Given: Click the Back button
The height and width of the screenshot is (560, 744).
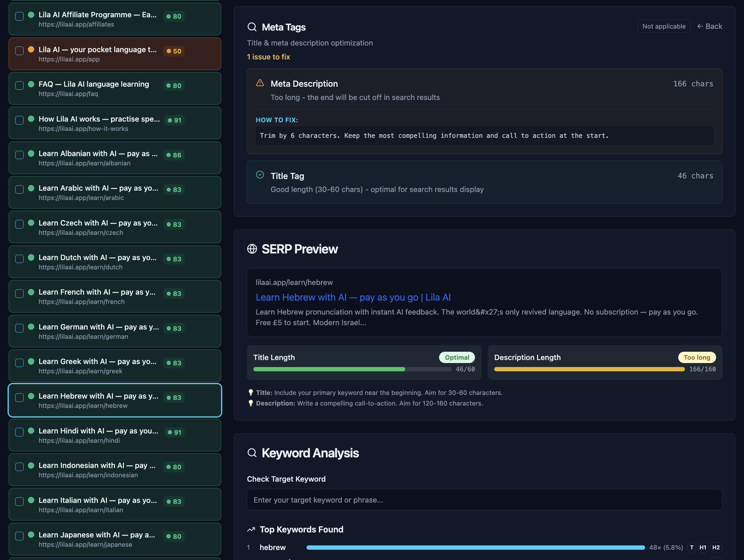Looking at the screenshot, I should 709,26.
